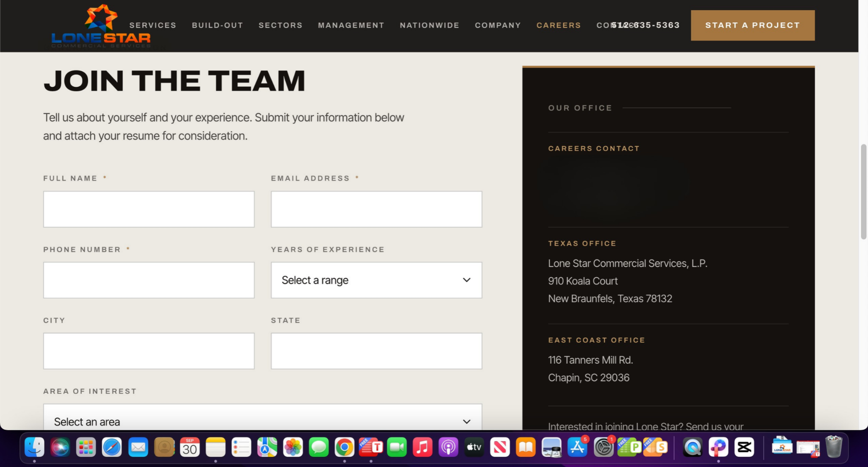The image size is (868, 467).
Task: Open Photos from the dock
Action: point(293,447)
